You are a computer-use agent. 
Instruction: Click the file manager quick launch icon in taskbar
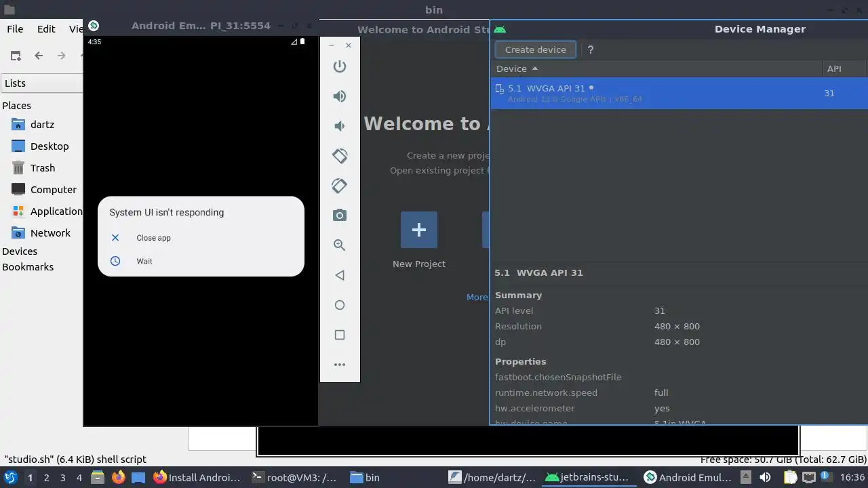(98, 477)
